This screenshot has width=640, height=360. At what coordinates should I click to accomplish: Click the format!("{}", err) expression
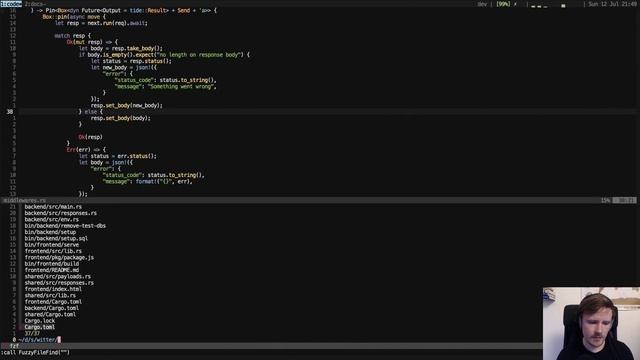[163, 181]
